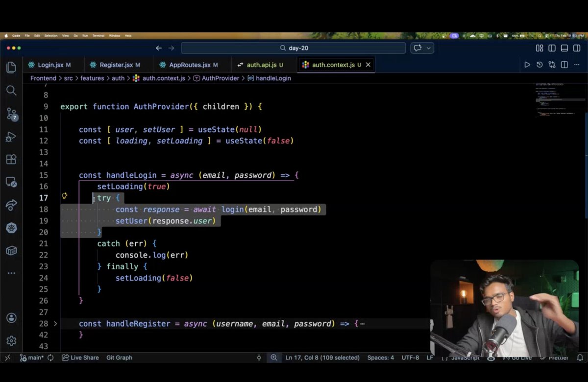Open the Copilot chat icon in the title bar
Viewport: 588px width, 382px height.
click(x=417, y=48)
